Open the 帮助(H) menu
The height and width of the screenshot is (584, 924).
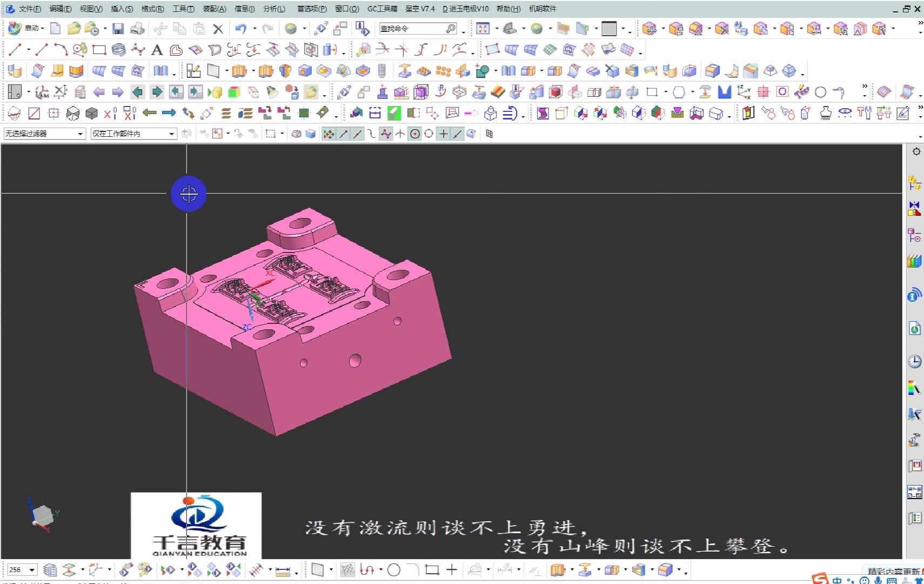pos(508,9)
